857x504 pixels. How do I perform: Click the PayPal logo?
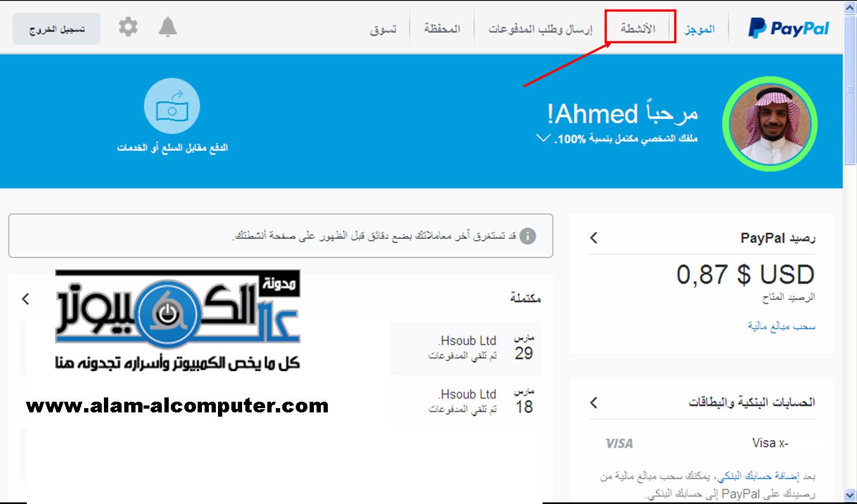[788, 28]
